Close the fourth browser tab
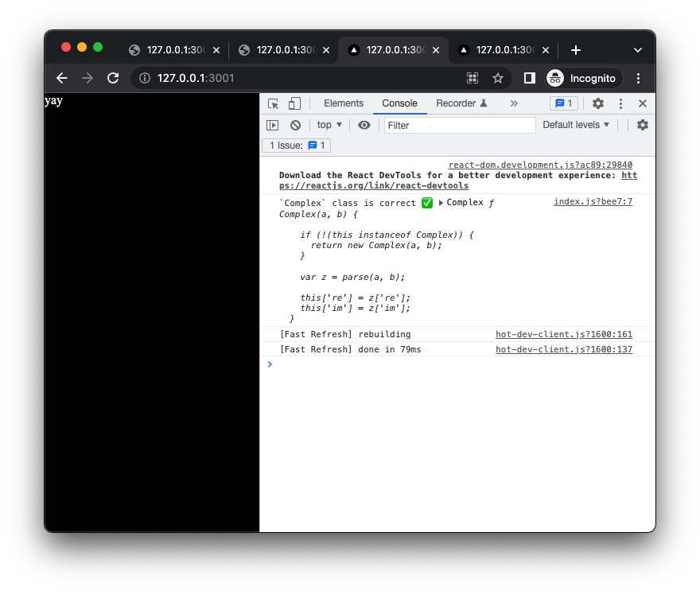Image resolution: width=700 pixels, height=591 pixels. coord(546,50)
